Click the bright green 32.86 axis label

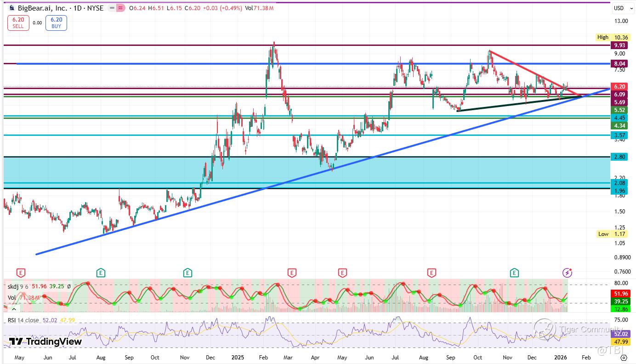coord(621,309)
